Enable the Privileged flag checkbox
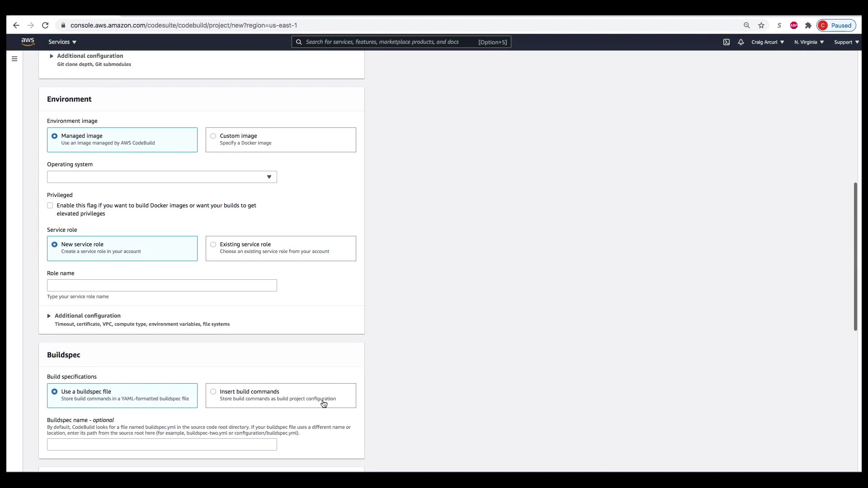The image size is (868, 488). pyautogui.click(x=50, y=206)
